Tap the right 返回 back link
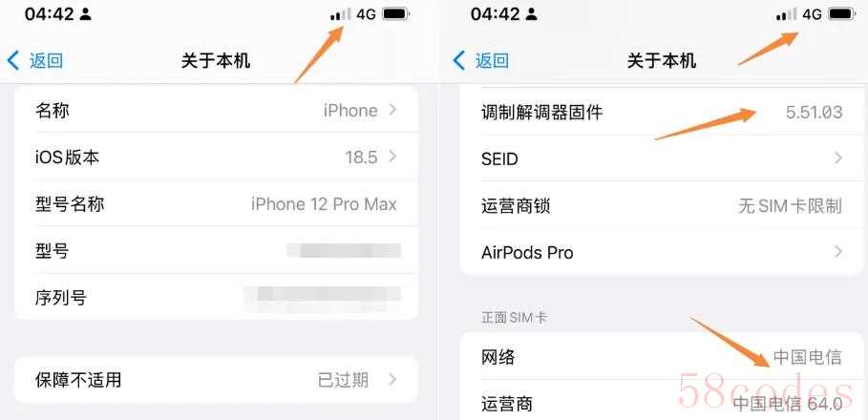 click(492, 60)
